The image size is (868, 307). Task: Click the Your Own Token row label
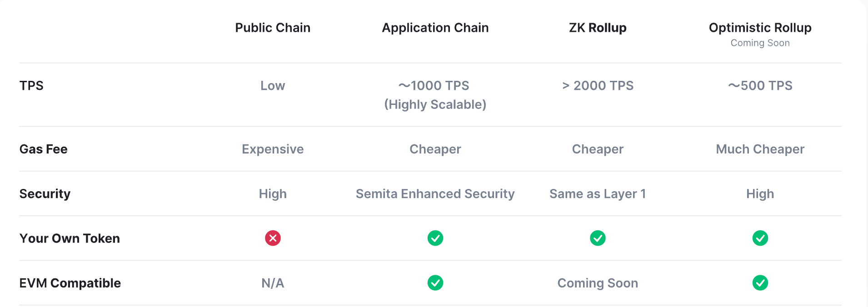click(70, 238)
